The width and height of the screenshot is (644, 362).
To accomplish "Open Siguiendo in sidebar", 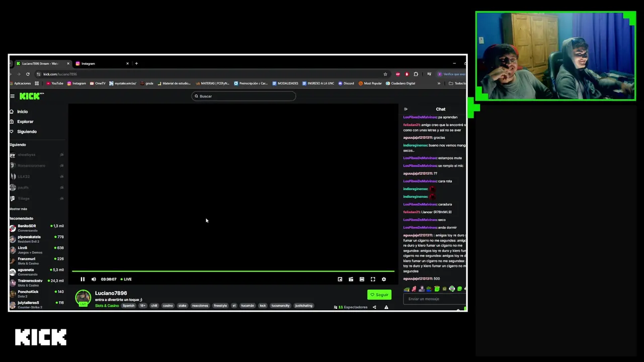I will 23,132.
